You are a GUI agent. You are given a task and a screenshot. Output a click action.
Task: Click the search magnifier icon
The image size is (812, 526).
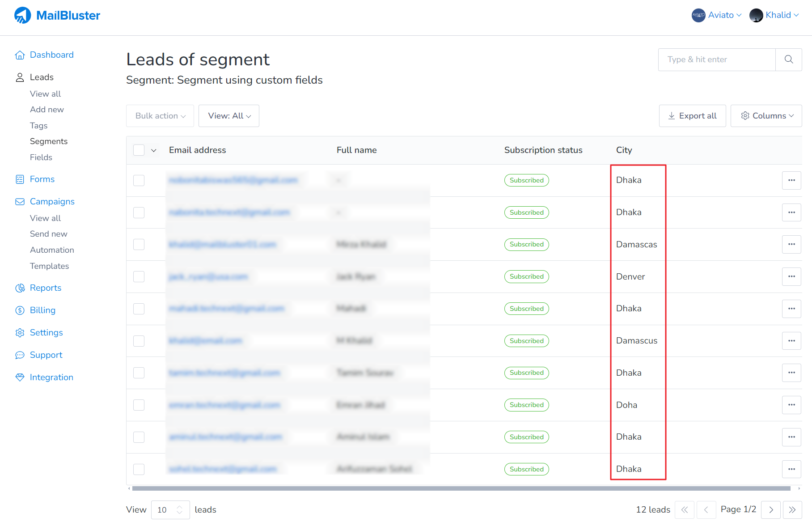point(788,59)
